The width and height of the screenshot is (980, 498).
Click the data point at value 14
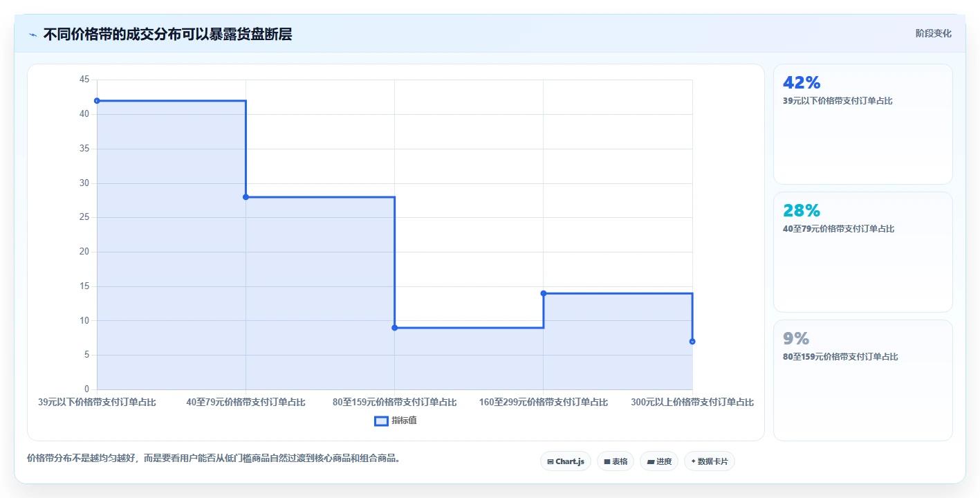(x=544, y=293)
